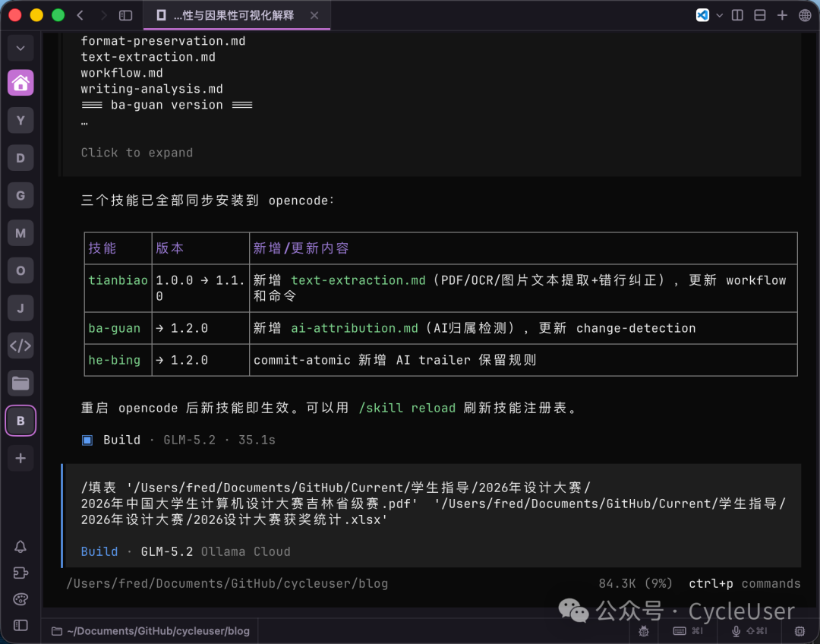Click text-extraction.md in the table
The image size is (820, 644).
358,280
